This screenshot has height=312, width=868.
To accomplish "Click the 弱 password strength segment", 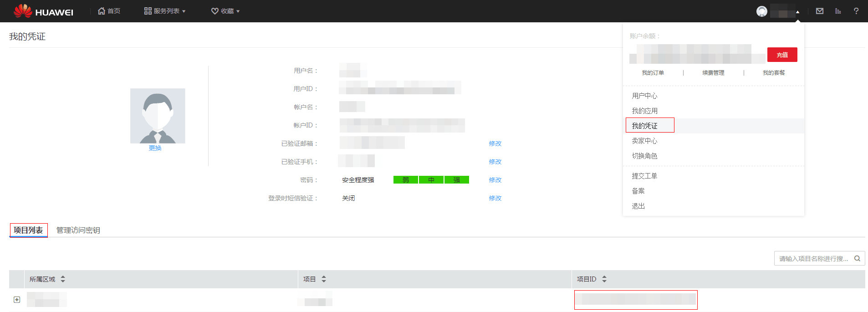I will pyautogui.click(x=405, y=180).
